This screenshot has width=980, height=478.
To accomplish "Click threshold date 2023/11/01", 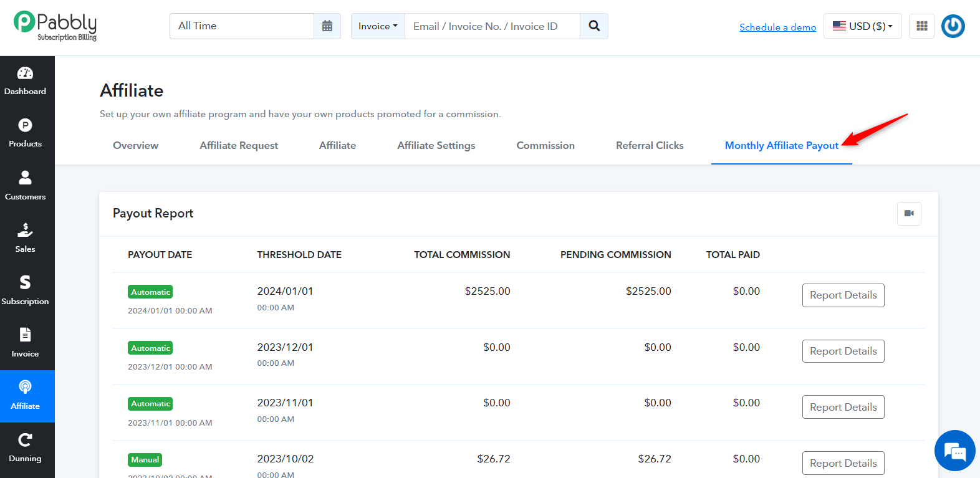I will (x=285, y=403).
